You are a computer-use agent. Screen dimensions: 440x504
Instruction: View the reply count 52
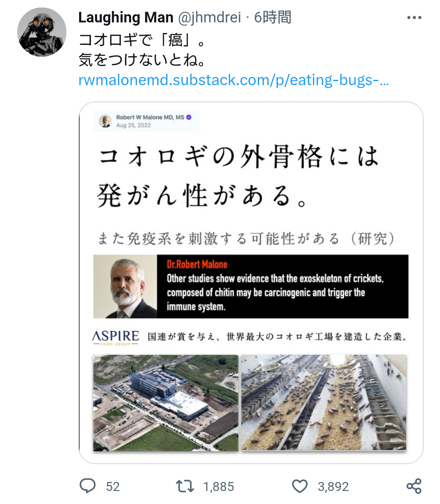[113, 486]
